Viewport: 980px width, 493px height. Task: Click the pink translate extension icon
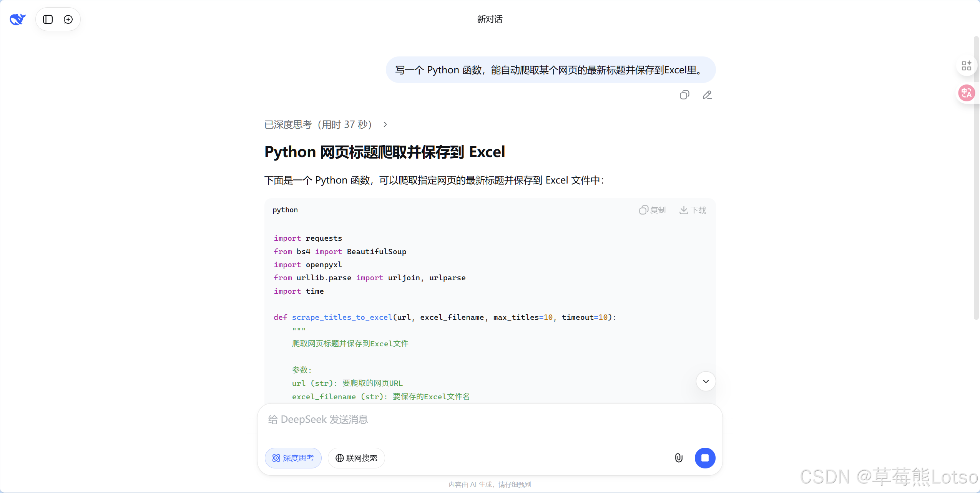[x=966, y=93]
